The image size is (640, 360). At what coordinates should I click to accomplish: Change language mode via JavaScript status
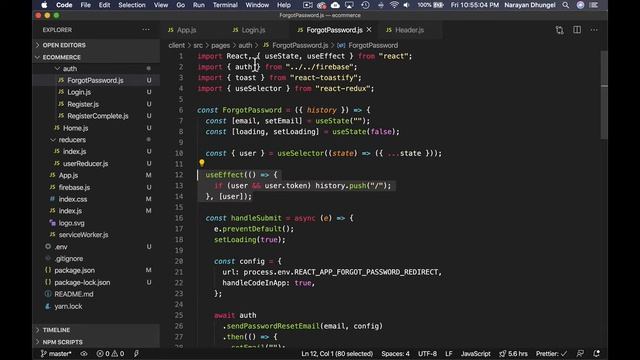(476, 353)
